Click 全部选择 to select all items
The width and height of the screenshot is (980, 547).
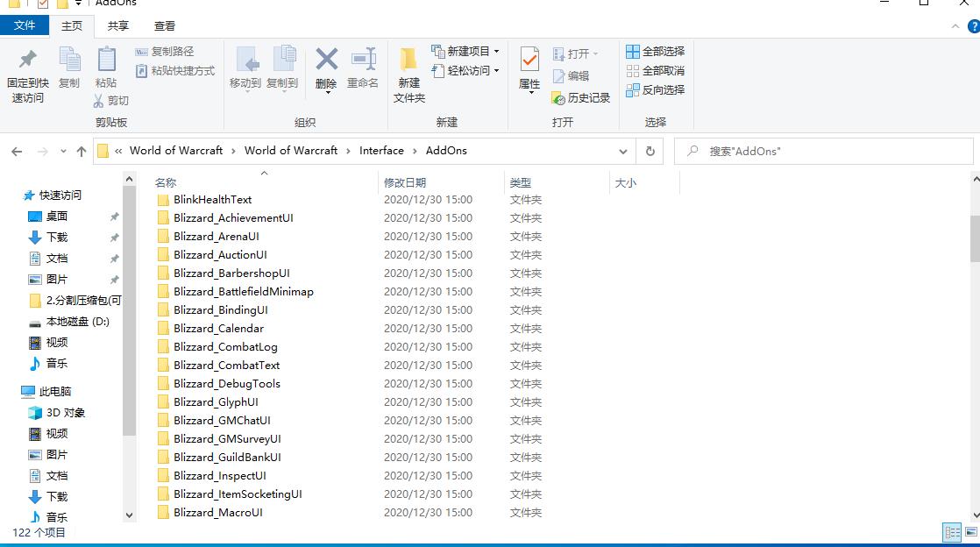tap(656, 50)
